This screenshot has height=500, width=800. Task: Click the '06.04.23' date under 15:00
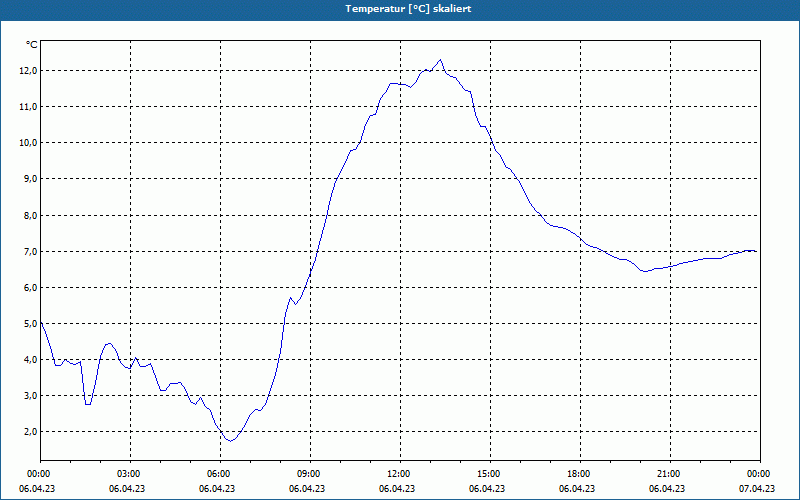(x=487, y=488)
